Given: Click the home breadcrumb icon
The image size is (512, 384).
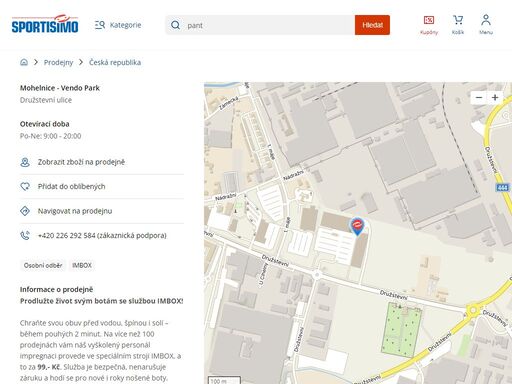Looking at the screenshot, I should tap(24, 62).
